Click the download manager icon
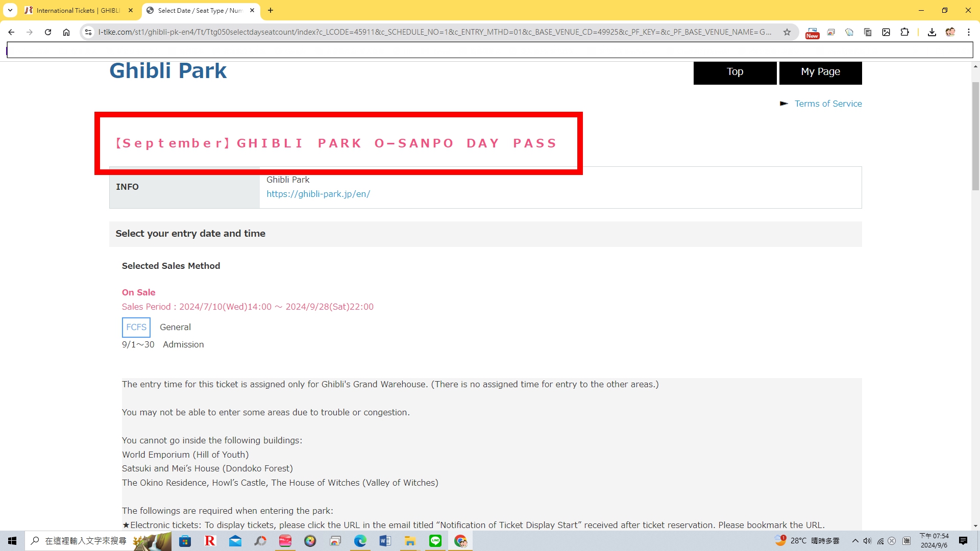980x551 pixels. point(932,32)
